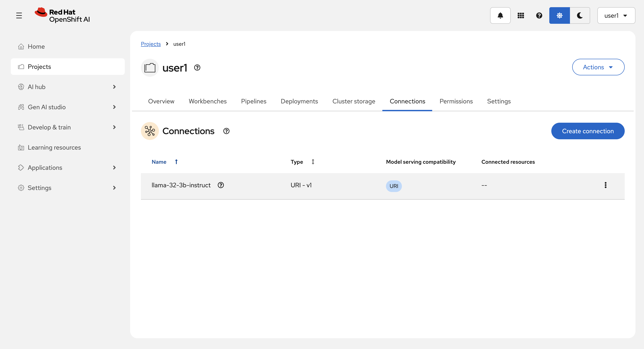The height and width of the screenshot is (349, 644).
Task: Switch to light theme
Action: click(x=559, y=15)
